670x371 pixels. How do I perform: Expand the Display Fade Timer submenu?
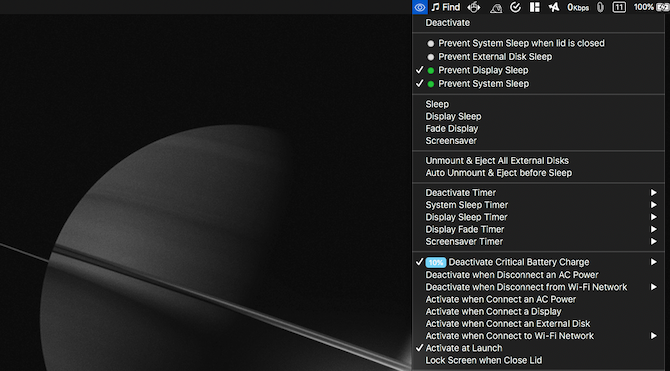538,230
